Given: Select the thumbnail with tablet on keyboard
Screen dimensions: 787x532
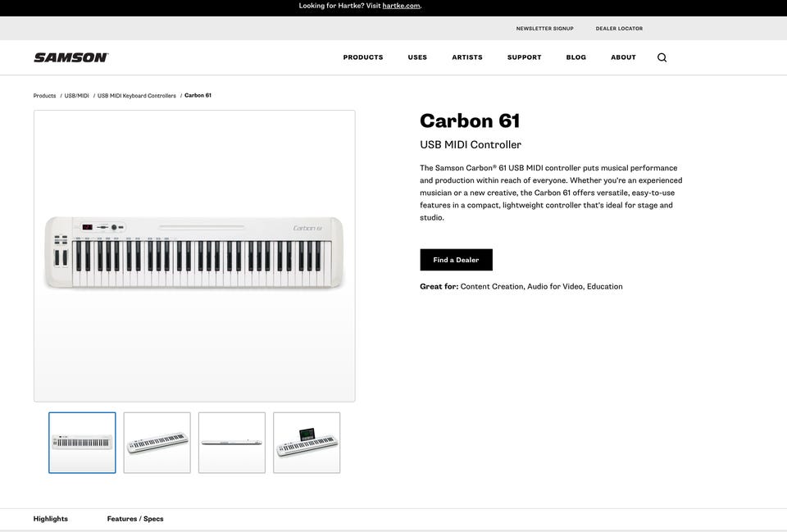Looking at the screenshot, I should 307,443.
